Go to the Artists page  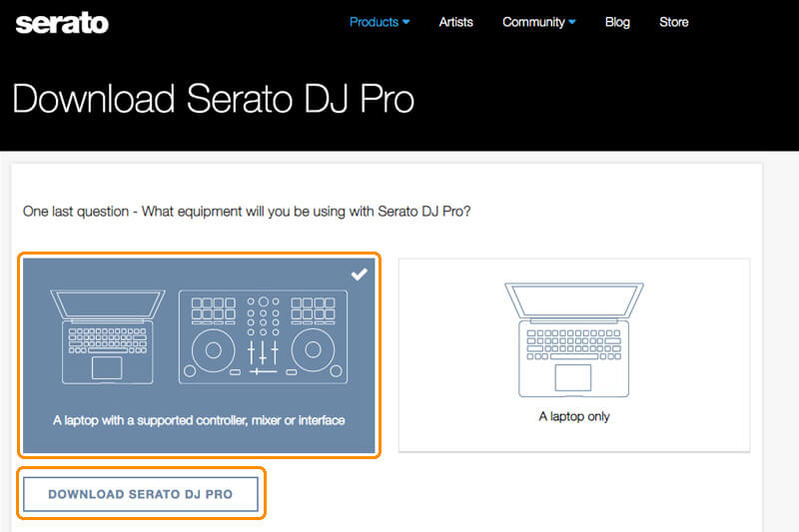[455, 22]
